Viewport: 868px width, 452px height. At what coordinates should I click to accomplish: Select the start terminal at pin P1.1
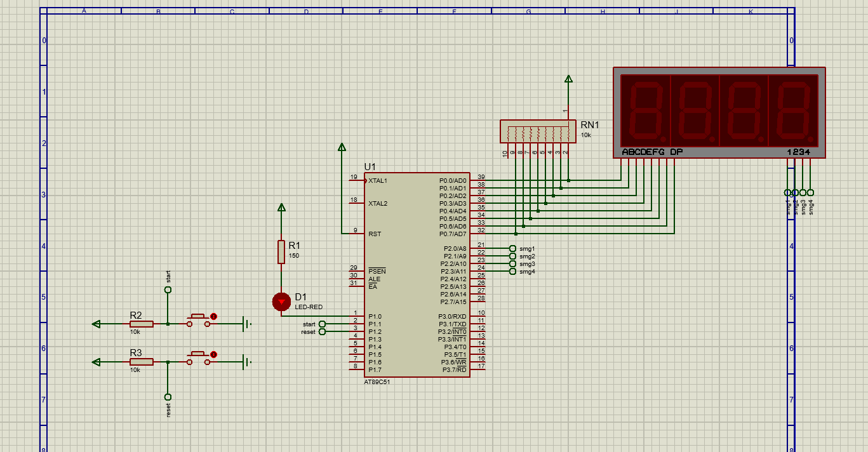click(x=322, y=324)
